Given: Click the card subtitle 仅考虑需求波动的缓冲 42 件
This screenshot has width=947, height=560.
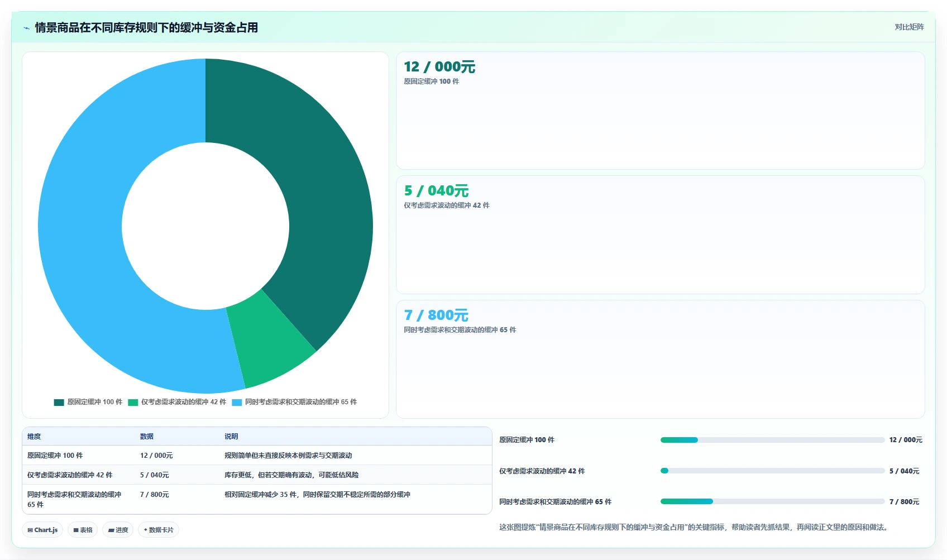Looking at the screenshot, I should (x=447, y=205).
